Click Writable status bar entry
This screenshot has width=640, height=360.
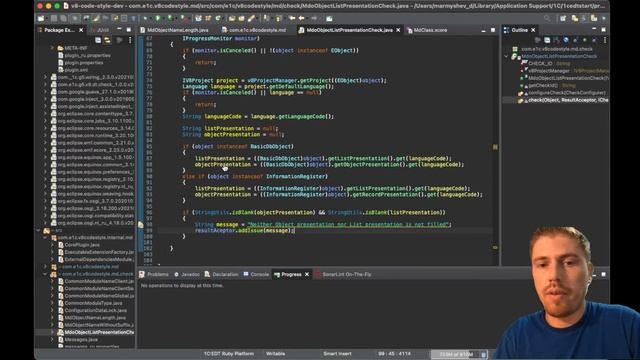pyautogui.click(x=276, y=354)
